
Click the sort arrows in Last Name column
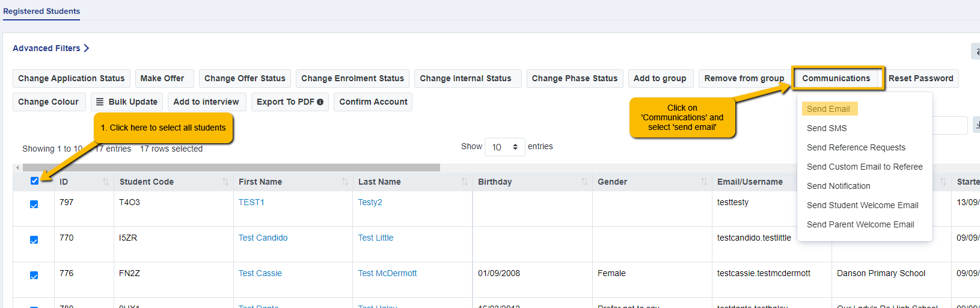pyautogui.click(x=465, y=182)
